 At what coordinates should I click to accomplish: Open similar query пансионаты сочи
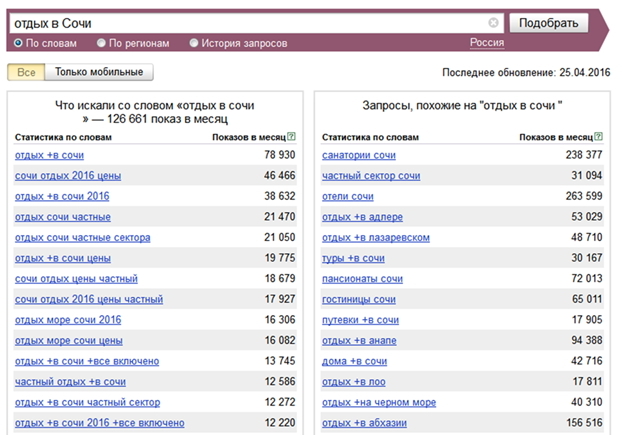[362, 279]
